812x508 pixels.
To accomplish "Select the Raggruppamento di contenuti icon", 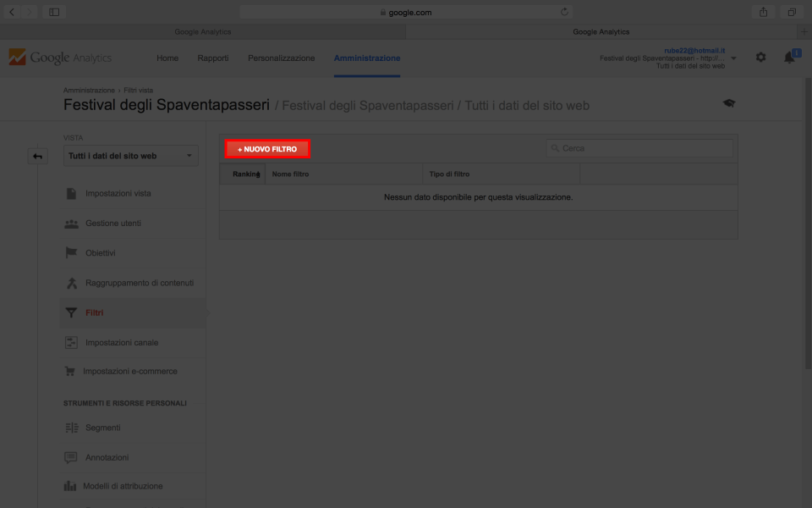I will tap(72, 282).
